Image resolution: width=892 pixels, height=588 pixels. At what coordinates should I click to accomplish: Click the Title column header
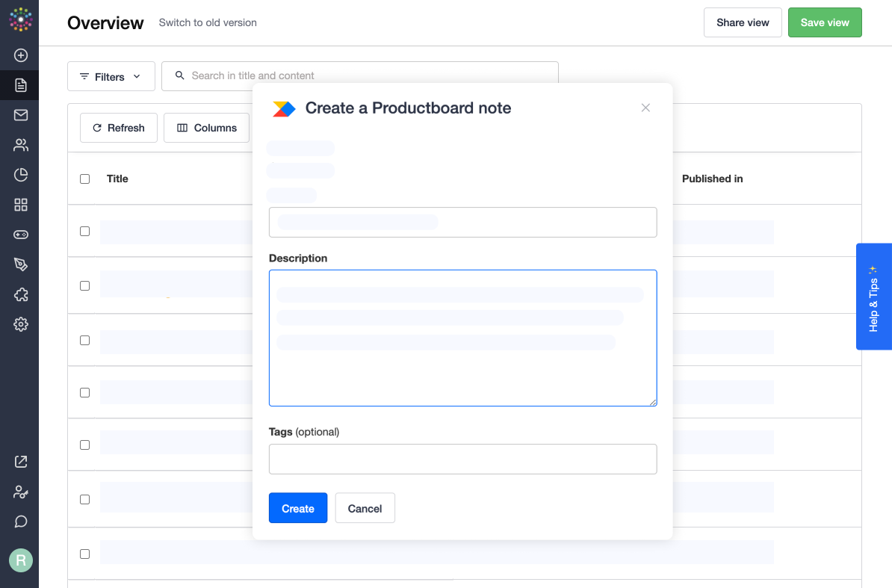click(117, 179)
